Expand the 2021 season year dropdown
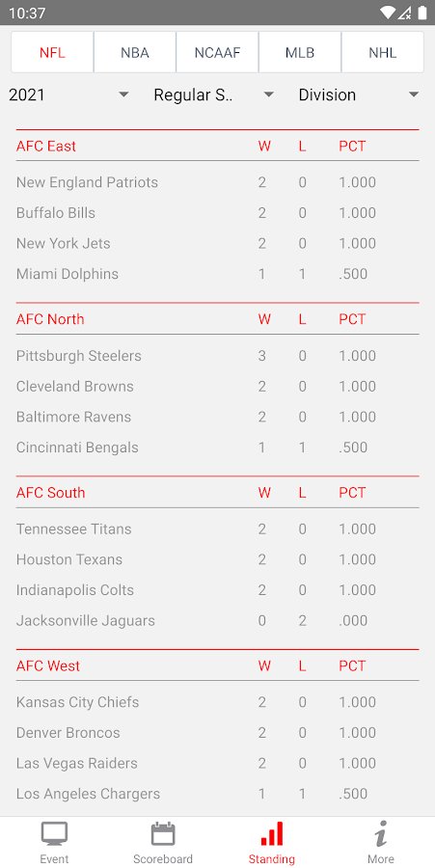The height and width of the screenshot is (868, 435). 69,95
